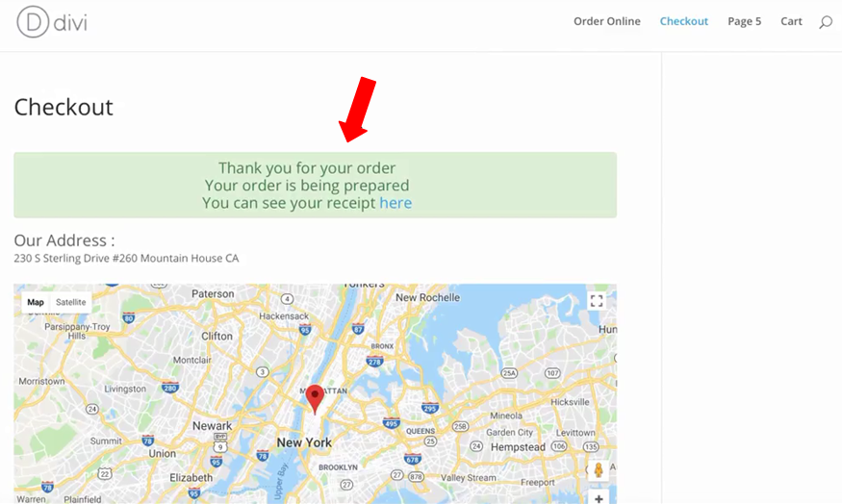The image size is (842, 504).
Task: Go to the Checkout menu item
Action: click(683, 21)
